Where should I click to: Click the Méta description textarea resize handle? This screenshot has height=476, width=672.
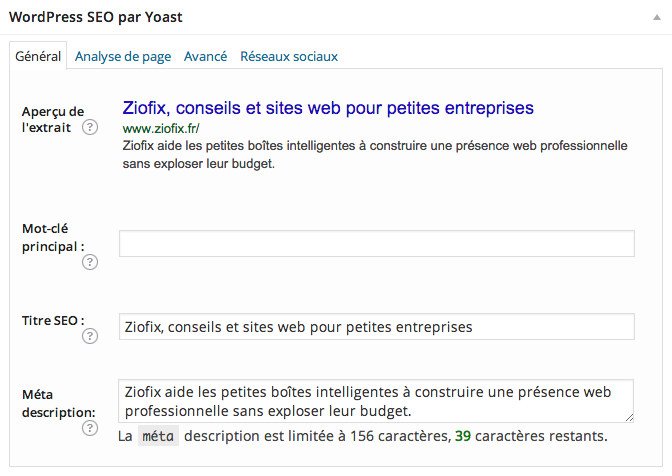pyautogui.click(x=629, y=418)
